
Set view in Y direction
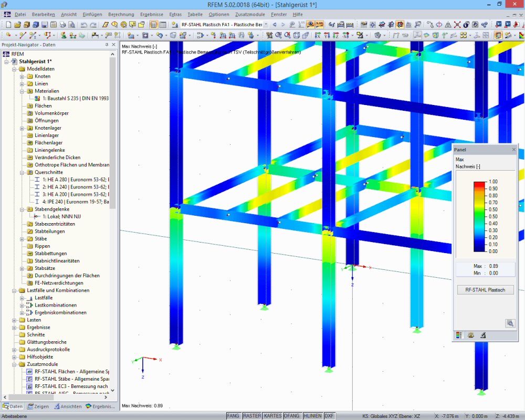(327, 35)
